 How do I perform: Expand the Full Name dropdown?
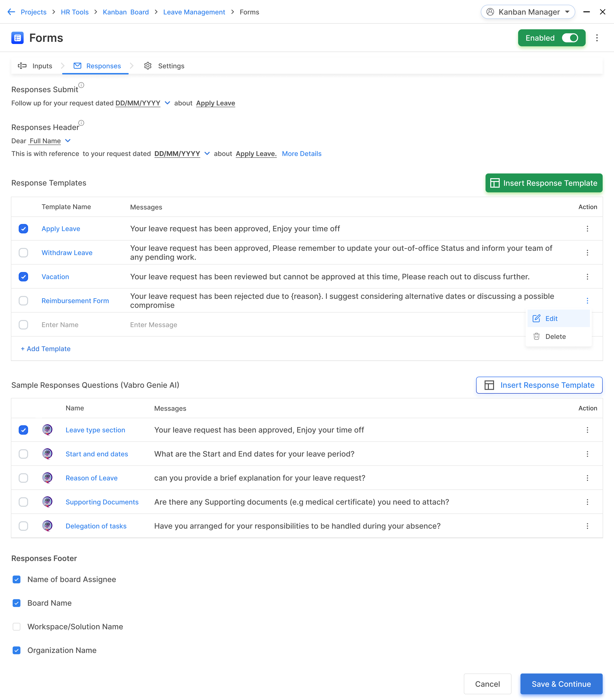click(x=68, y=141)
